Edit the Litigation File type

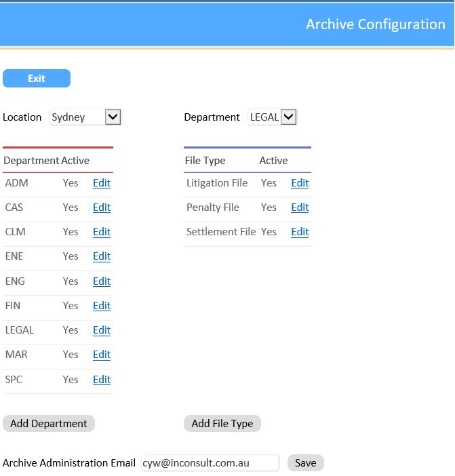pyautogui.click(x=300, y=183)
